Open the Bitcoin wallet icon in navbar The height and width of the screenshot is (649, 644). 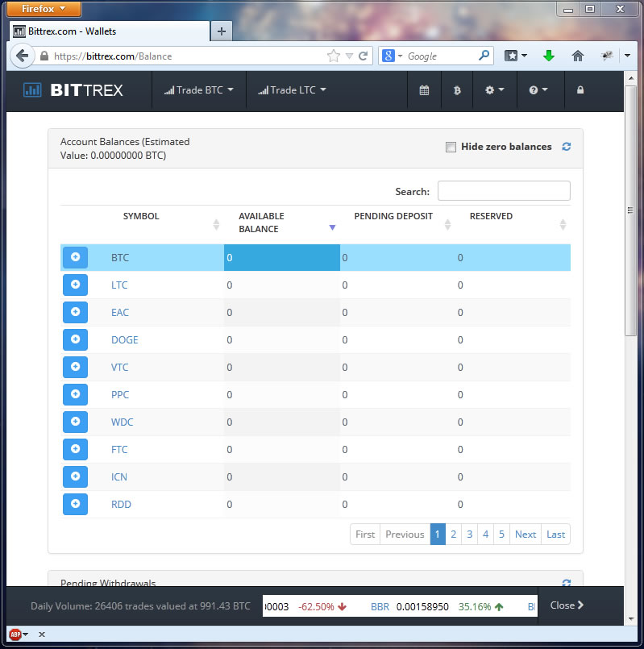[457, 89]
